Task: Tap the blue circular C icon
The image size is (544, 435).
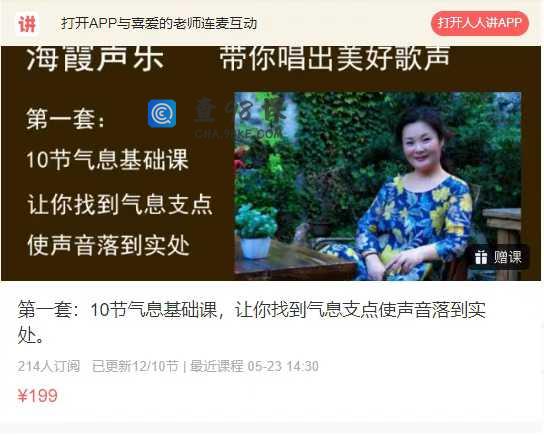Action: [x=162, y=114]
